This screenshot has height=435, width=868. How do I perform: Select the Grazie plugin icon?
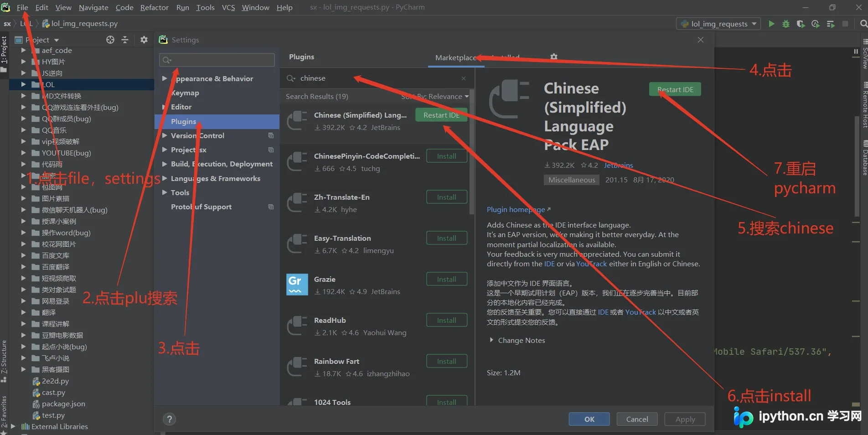297,285
